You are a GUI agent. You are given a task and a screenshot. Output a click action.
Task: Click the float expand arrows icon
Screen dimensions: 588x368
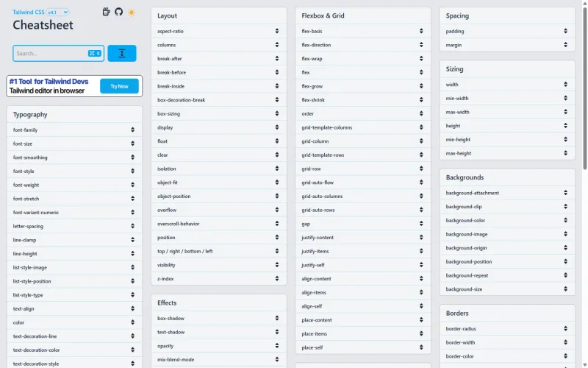(x=277, y=141)
